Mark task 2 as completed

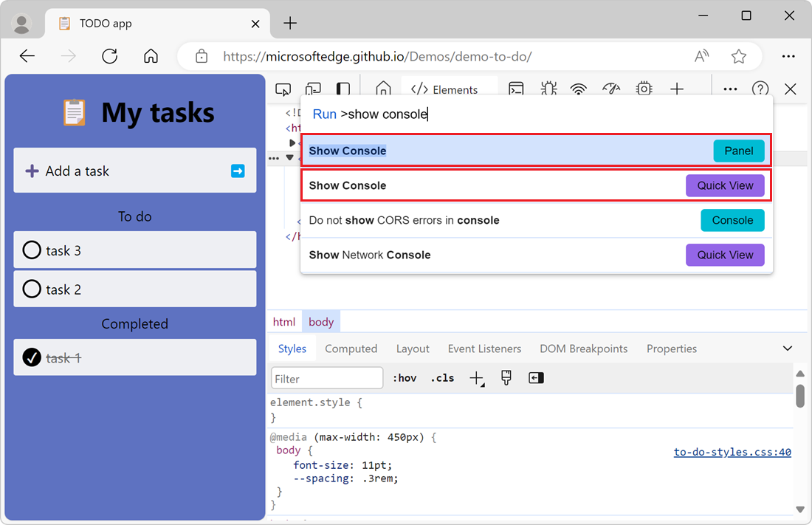click(x=32, y=289)
